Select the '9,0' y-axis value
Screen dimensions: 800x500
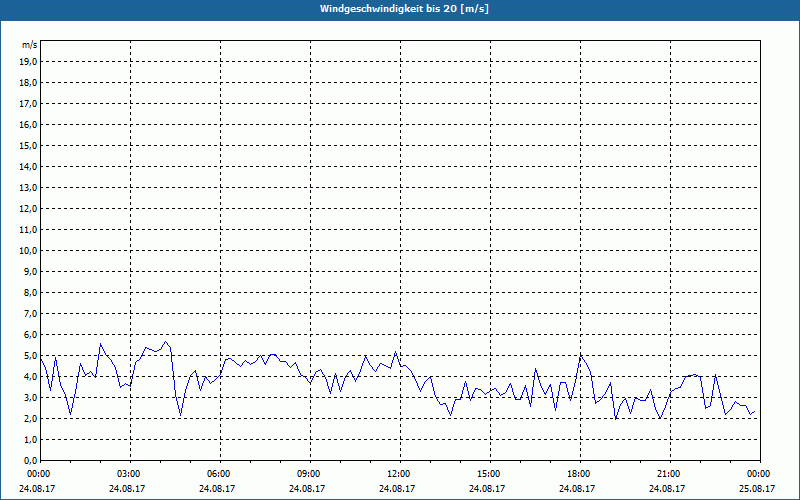tap(30, 271)
